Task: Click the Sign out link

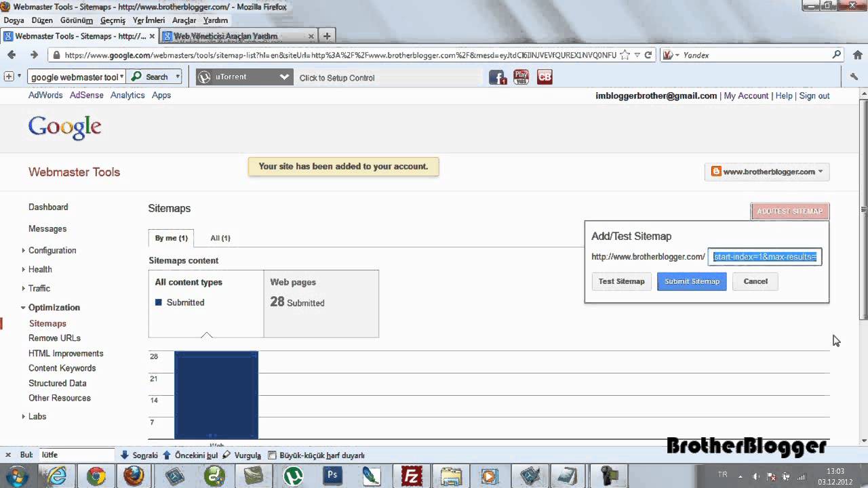Action: [x=814, y=96]
